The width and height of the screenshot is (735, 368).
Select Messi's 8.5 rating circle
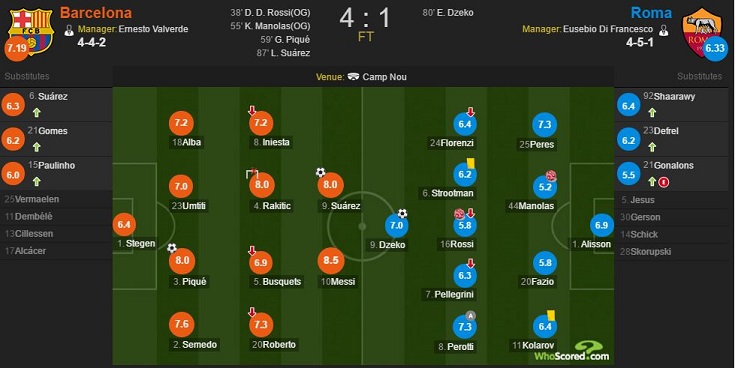(330, 261)
